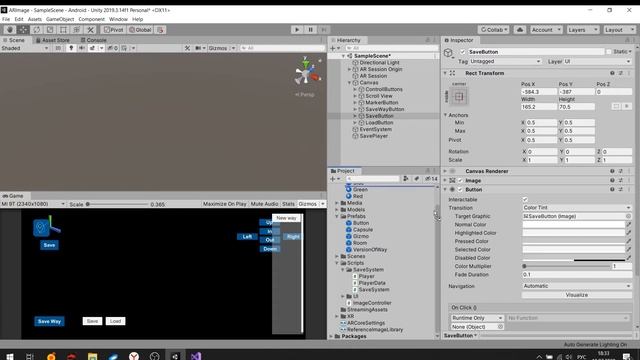The height and width of the screenshot is (360, 640).
Task: Click the scene orientation gizmo
Action: (x=306, y=73)
